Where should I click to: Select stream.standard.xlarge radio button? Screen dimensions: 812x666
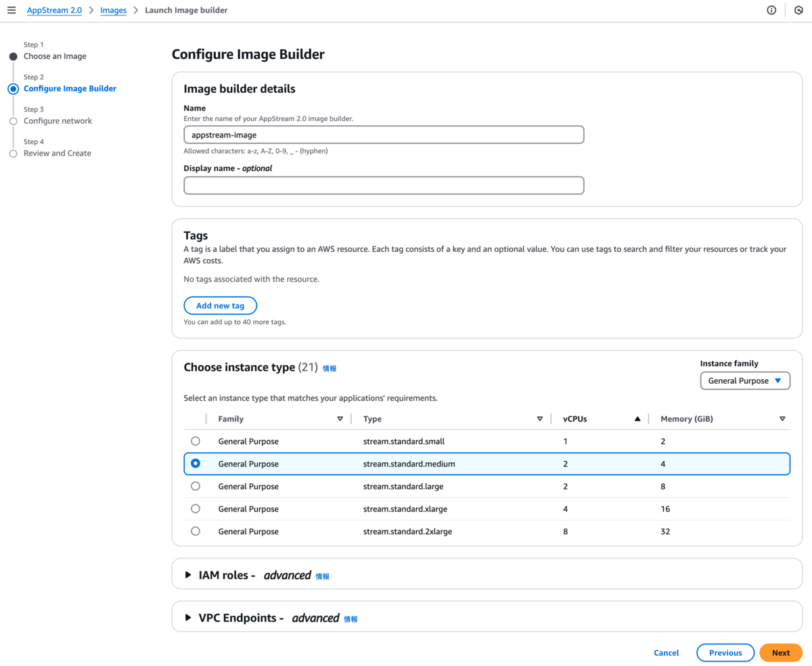[196, 508]
